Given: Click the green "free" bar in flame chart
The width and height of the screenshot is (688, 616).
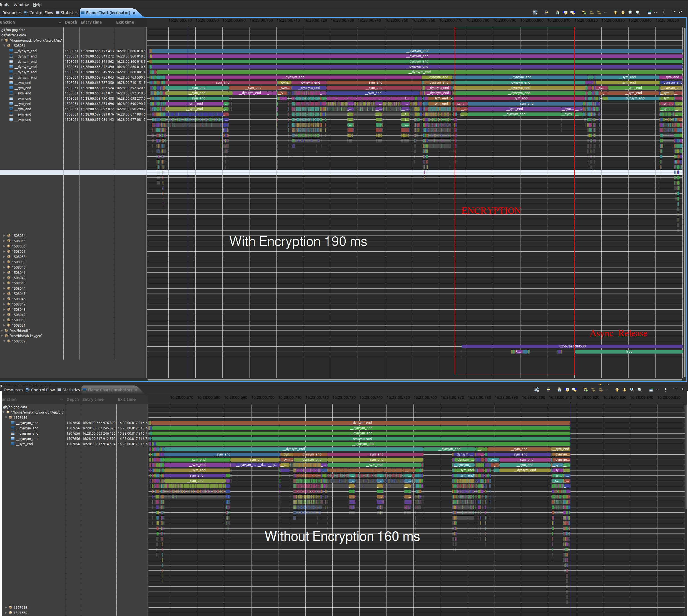Looking at the screenshot, I should (629, 352).
